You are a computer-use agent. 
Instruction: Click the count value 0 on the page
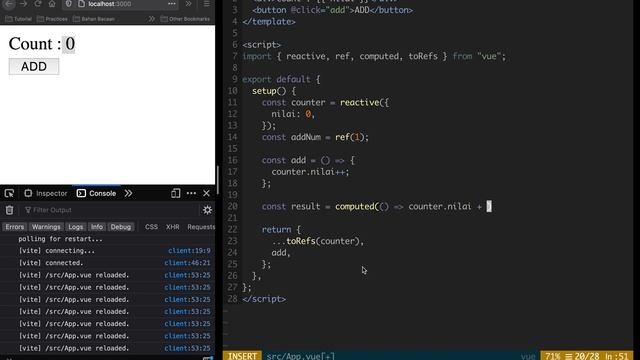69,44
